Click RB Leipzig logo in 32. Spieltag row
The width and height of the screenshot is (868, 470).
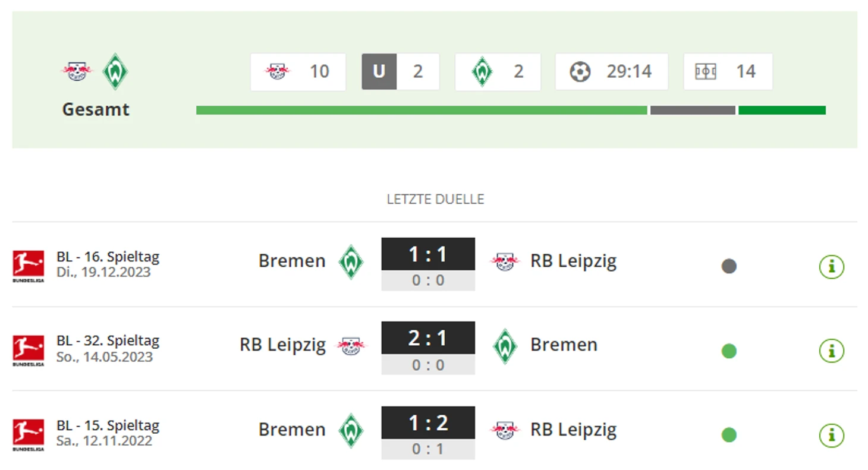(351, 345)
